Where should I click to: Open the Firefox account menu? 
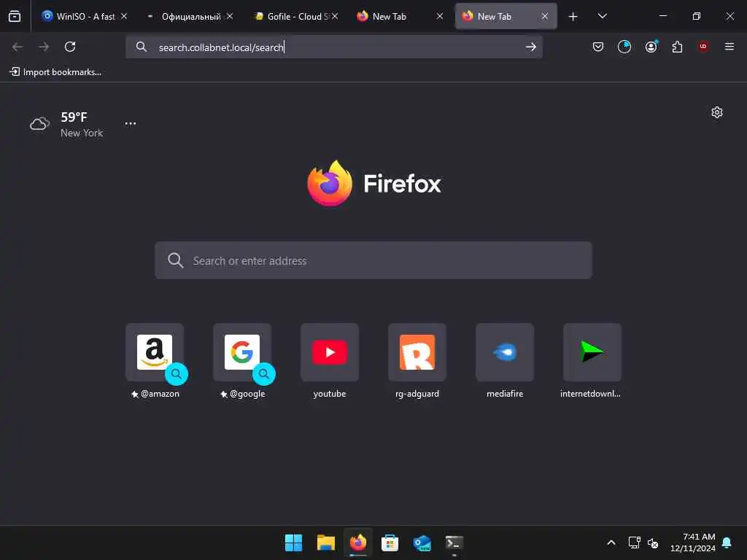651,47
